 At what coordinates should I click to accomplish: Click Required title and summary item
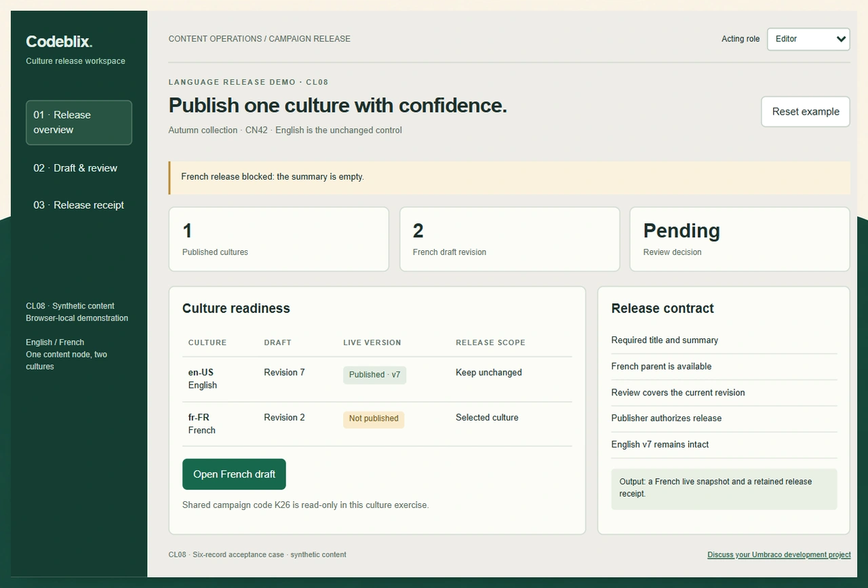724,340
